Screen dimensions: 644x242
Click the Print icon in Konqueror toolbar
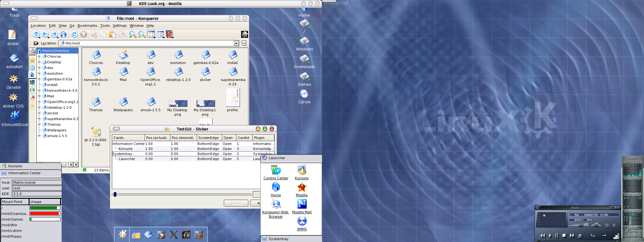(122, 34)
